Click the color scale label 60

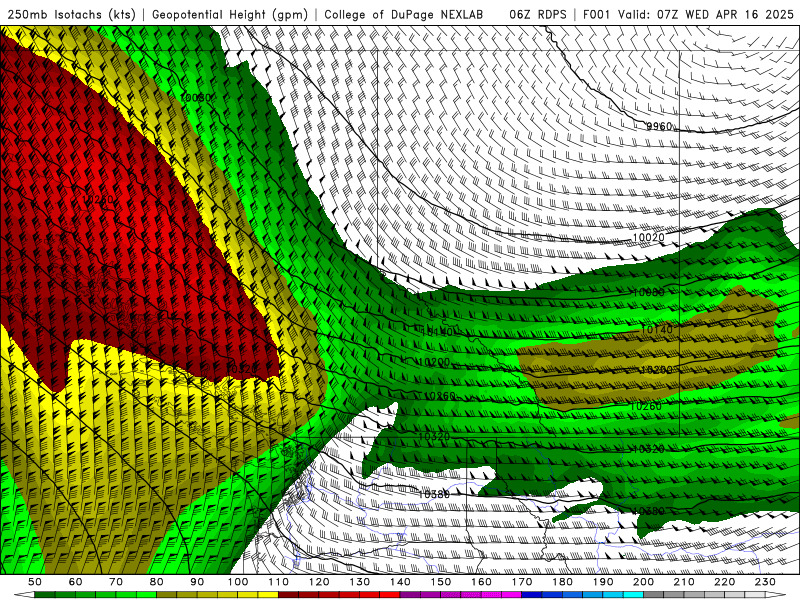click(x=76, y=582)
